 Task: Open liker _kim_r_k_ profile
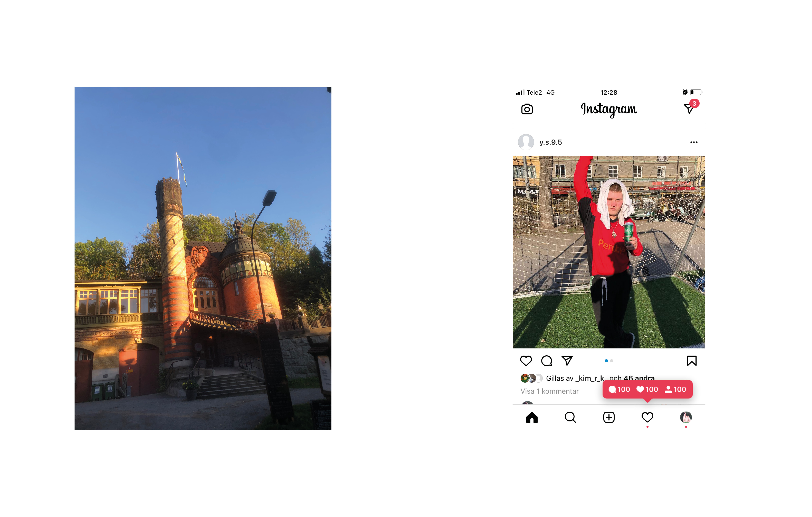(x=590, y=378)
